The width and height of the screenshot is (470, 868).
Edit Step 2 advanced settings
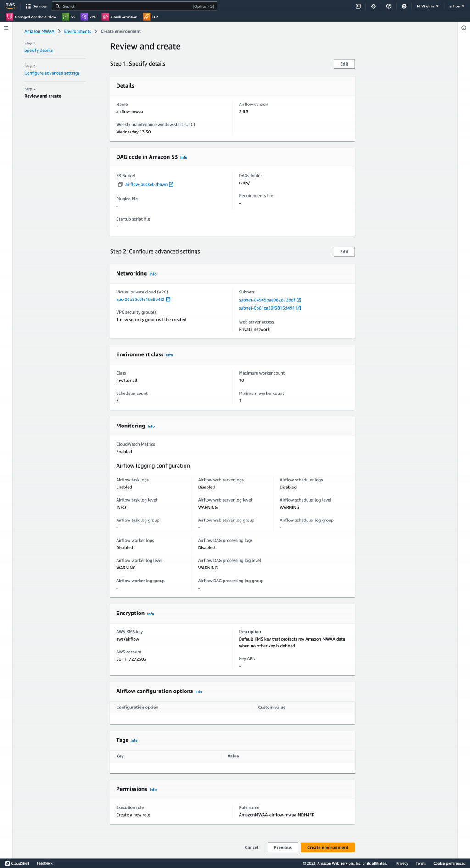coord(344,252)
